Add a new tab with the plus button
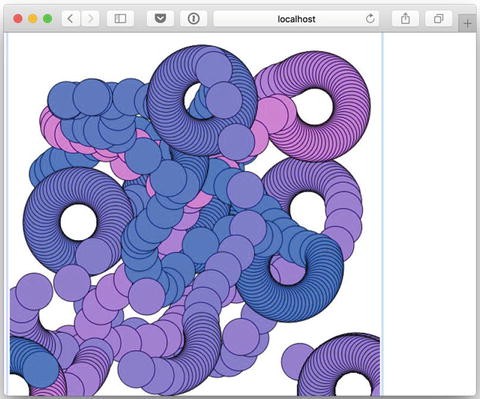This screenshot has width=480, height=399. pos(467,24)
